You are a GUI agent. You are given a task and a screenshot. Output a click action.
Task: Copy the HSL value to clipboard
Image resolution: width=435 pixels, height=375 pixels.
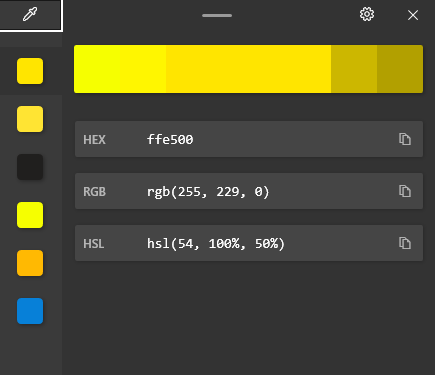[x=405, y=243]
